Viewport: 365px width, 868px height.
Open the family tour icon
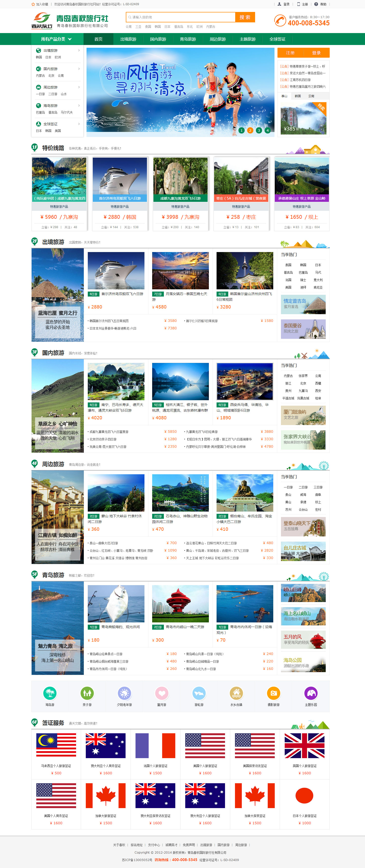pos(87,693)
